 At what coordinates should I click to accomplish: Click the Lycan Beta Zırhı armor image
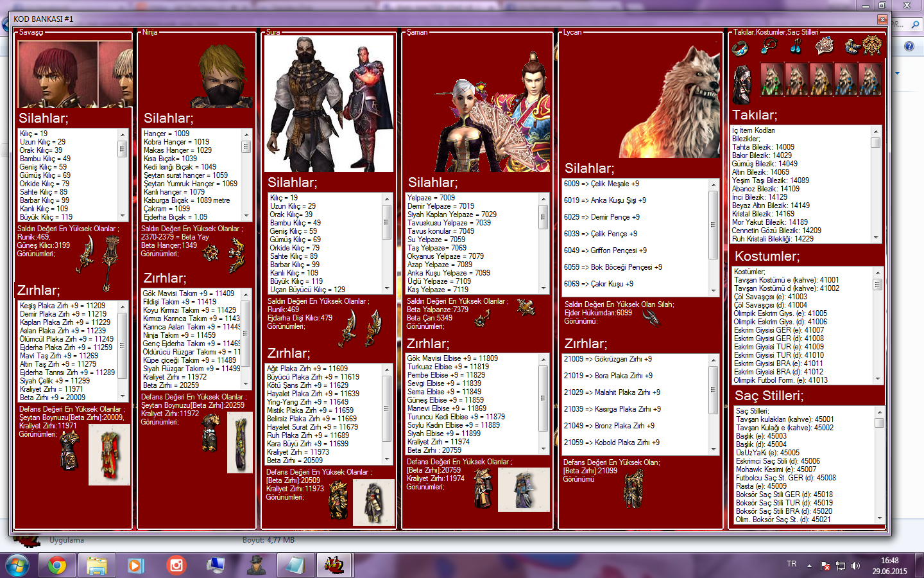click(x=634, y=488)
